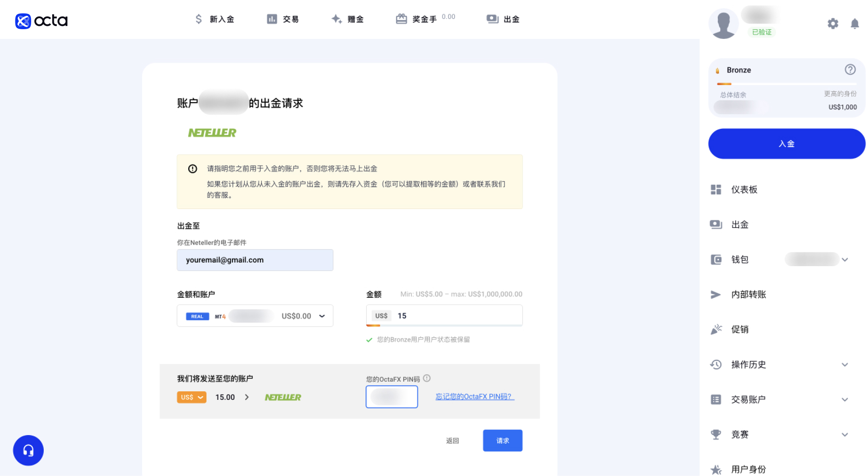This screenshot has width=868, height=476.
Task: Click the arrow next to 15.00
Action: [x=247, y=397]
